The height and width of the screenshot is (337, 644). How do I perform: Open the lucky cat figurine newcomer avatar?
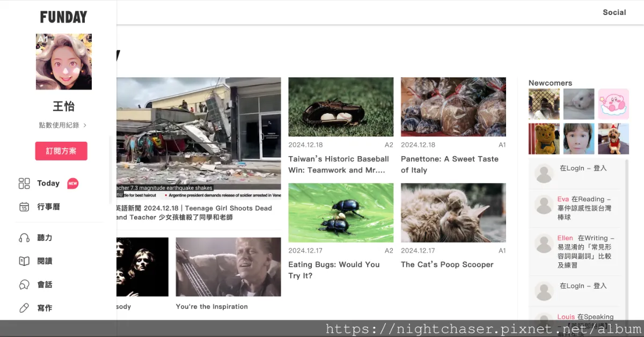tap(544, 139)
